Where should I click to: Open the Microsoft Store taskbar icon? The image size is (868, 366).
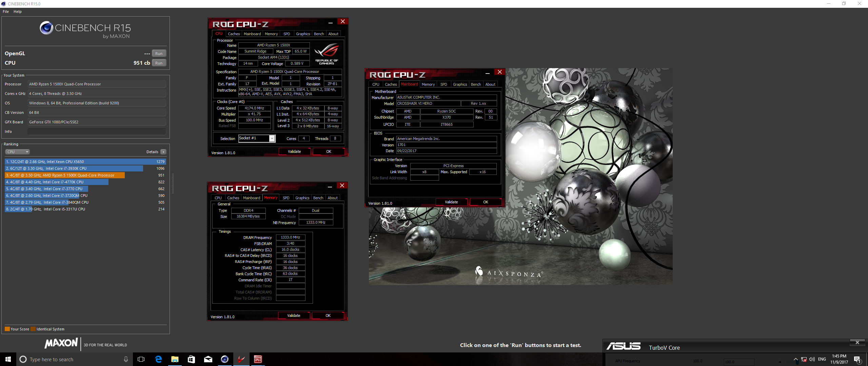191,359
